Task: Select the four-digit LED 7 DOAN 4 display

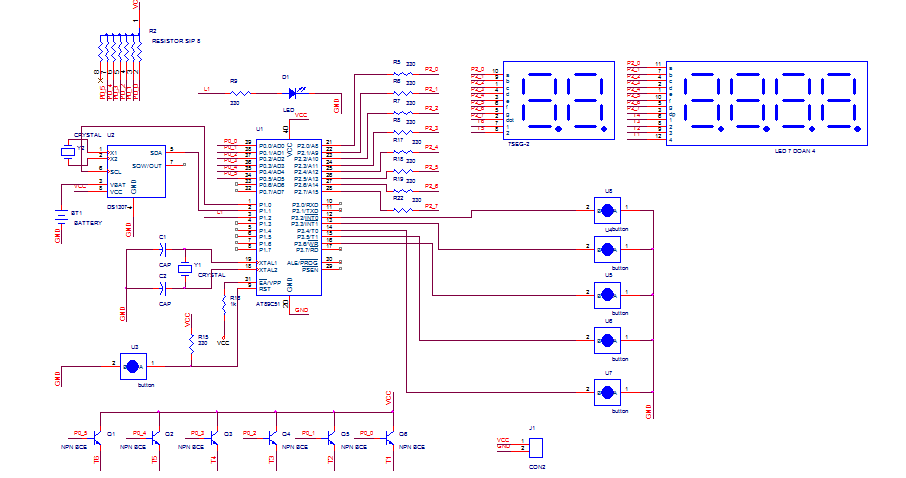Action: tap(767, 103)
